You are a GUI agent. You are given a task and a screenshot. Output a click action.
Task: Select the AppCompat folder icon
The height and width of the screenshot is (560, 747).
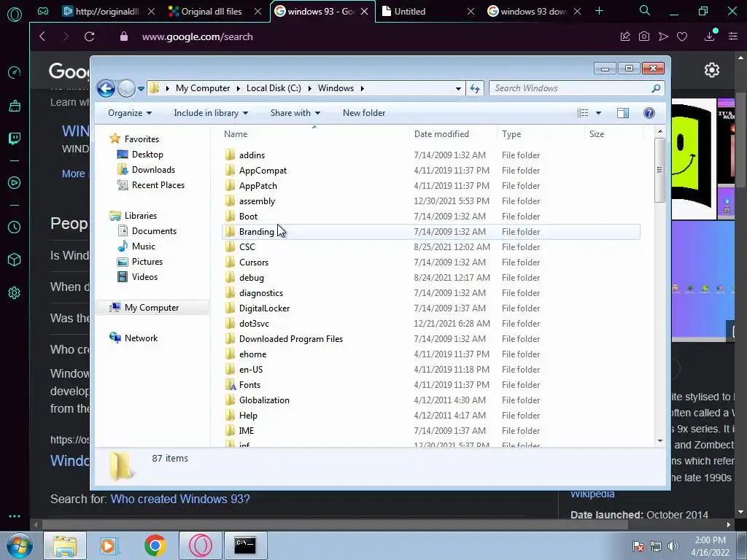[x=230, y=170]
